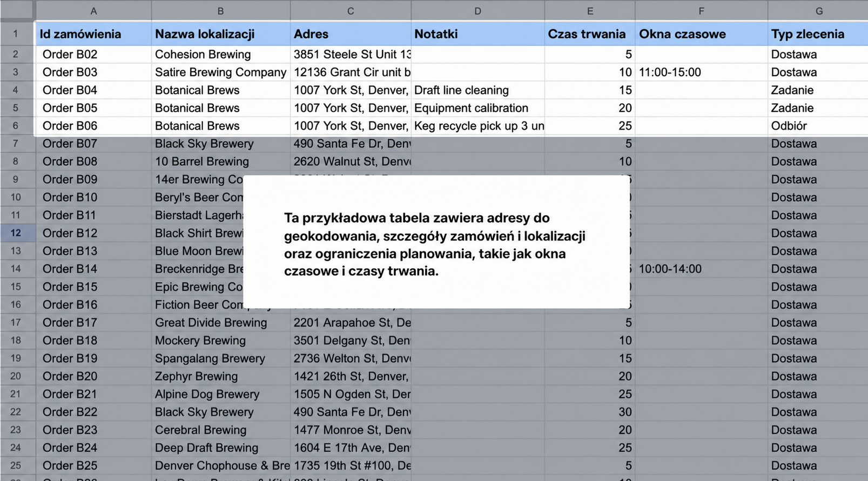Select the "Mockery Brewing" cell
Image resolution: width=868 pixels, height=481 pixels.
pos(220,341)
